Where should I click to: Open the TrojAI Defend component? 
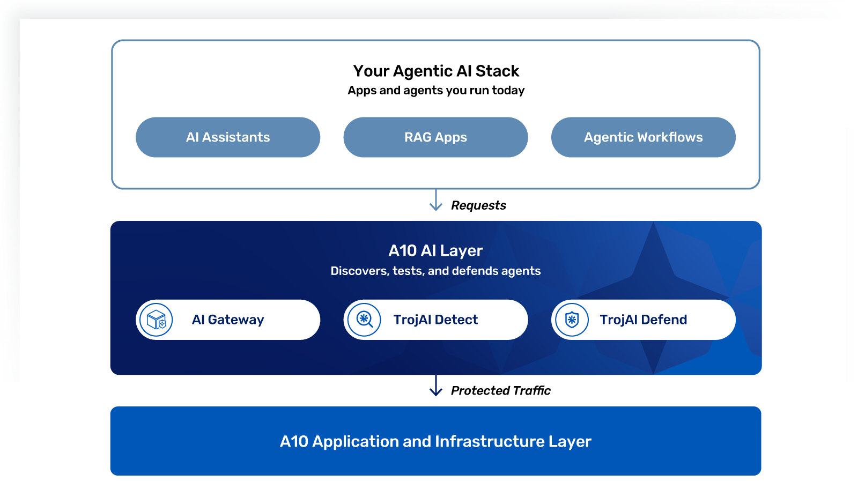[x=644, y=320]
